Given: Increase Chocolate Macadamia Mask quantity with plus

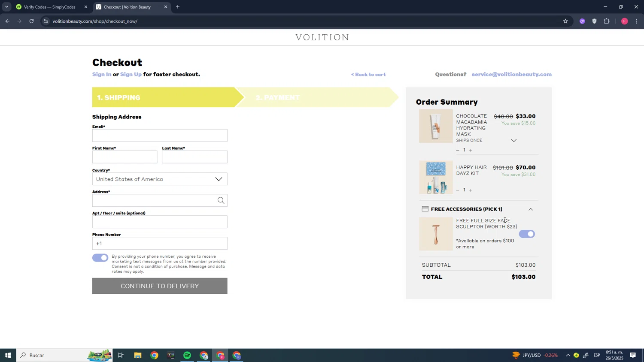Looking at the screenshot, I should pos(471,150).
